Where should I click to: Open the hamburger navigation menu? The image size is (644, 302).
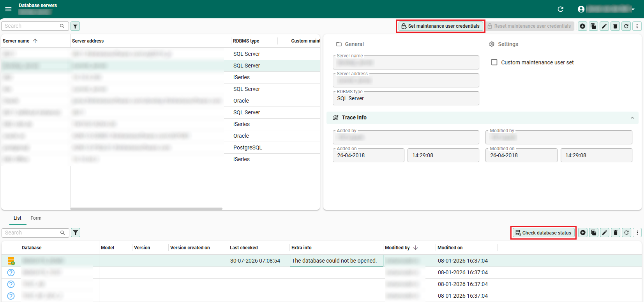(8, 9)
